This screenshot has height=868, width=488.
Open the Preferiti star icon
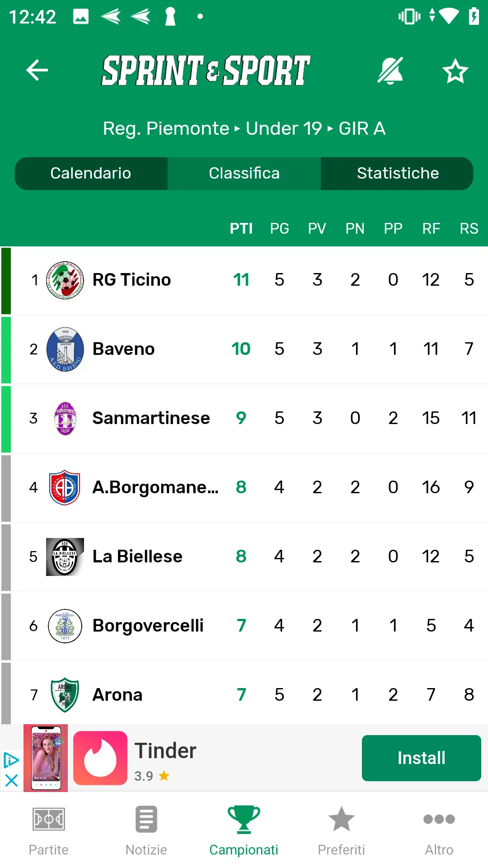coord(342,819)
